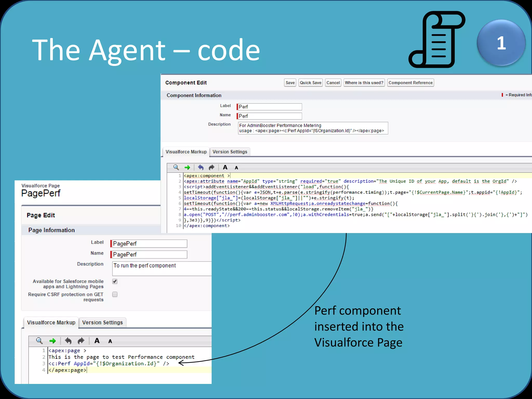The width and height of the screenshot is (532, 399).
Task: Click the PagePerf page title
Action: pyautogui.click(x=41, y=193)
